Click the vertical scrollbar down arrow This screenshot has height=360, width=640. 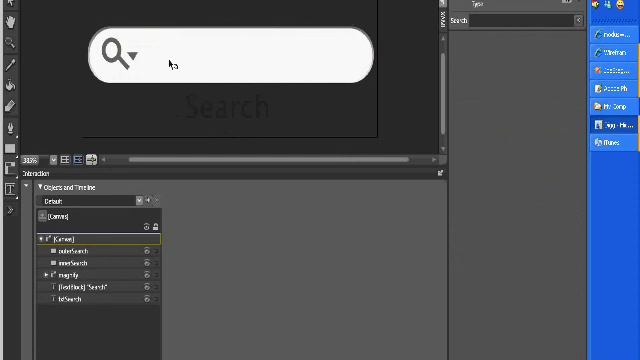click(x=443, y=149)
